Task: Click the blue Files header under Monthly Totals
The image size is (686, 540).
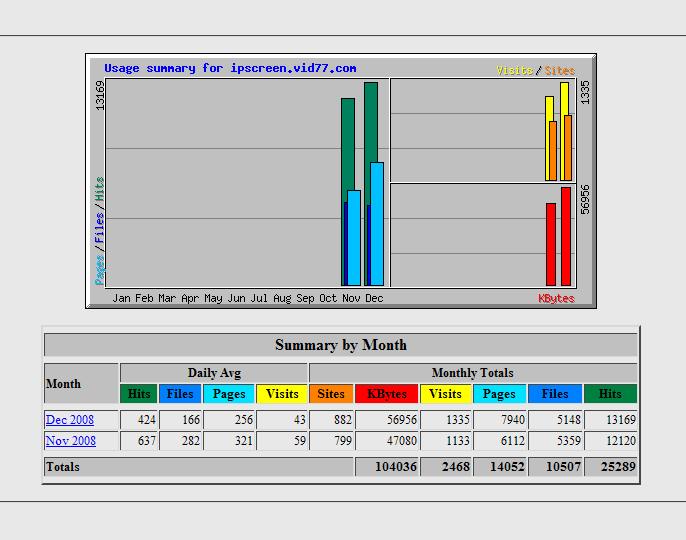Action: point(555,394)
